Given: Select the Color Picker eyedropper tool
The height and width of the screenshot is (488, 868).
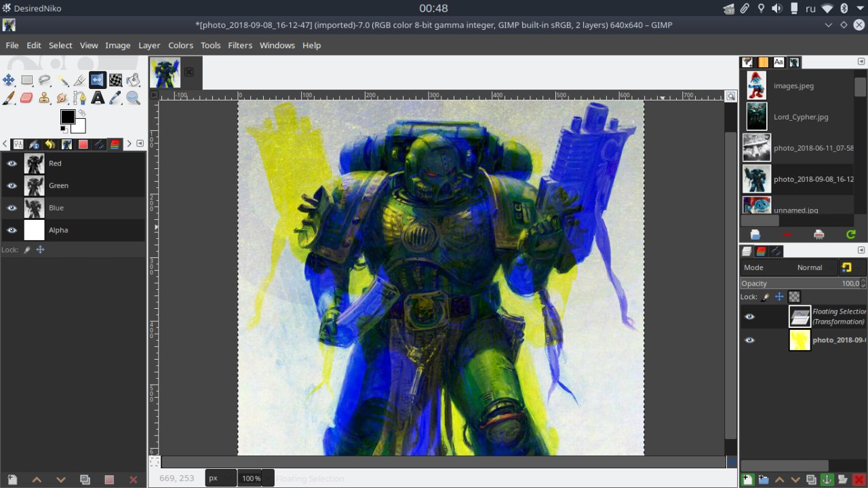Looking at the screenshot, I should click(x=116, y=98).
